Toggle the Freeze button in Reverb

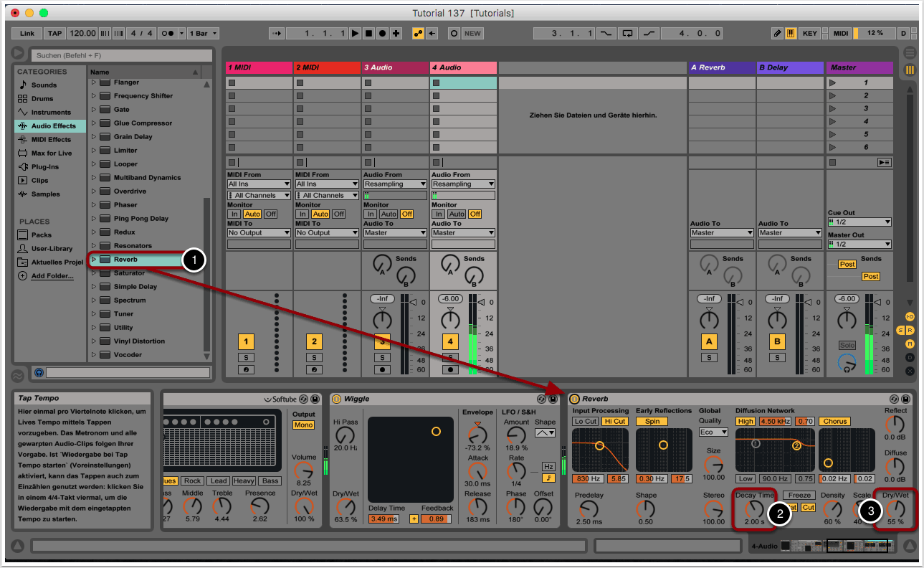coord(799,495)
